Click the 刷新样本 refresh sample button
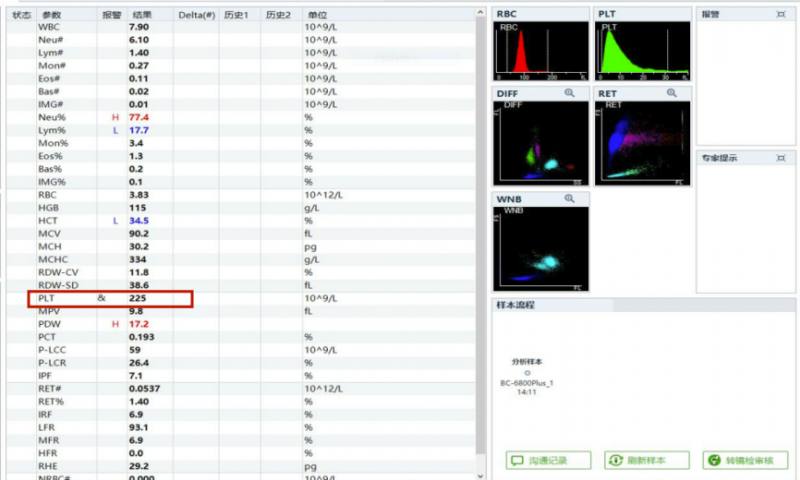 pyautogui.click(x=646, y=460)
